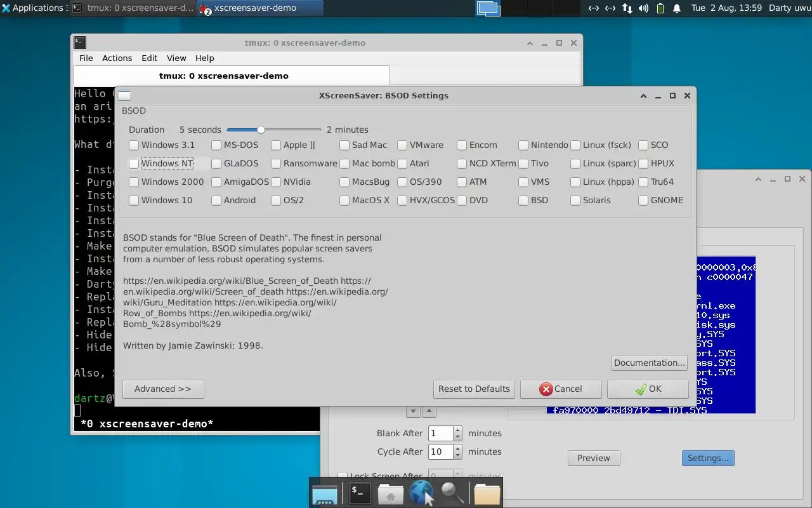Switch to the tmux terminal taskbar entry

[x=133, y=8]
